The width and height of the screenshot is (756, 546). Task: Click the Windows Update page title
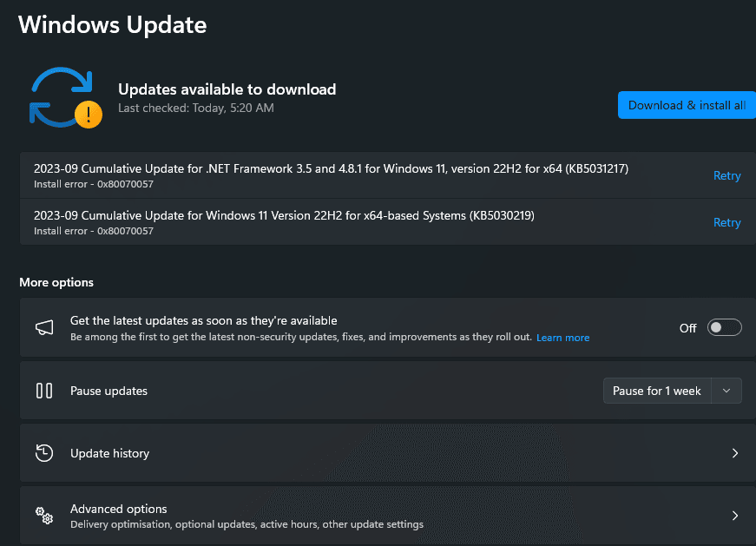click(x=112, y=24)
